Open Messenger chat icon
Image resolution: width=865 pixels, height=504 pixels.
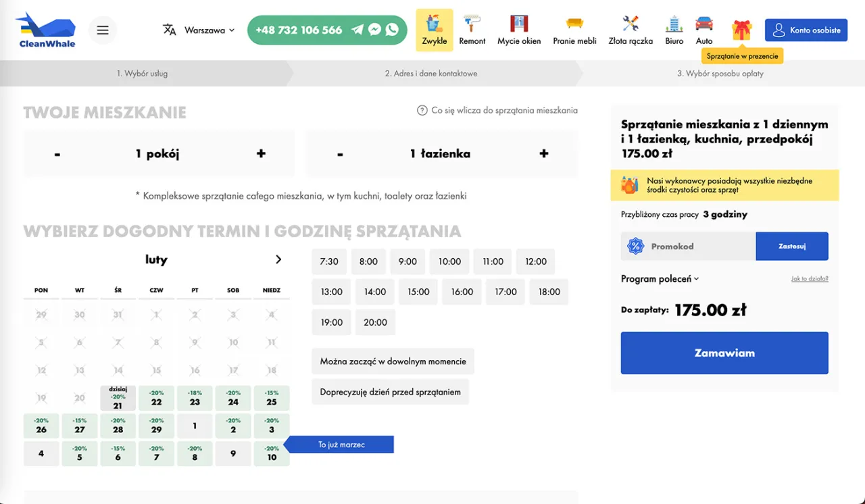[x=374, y=30]
